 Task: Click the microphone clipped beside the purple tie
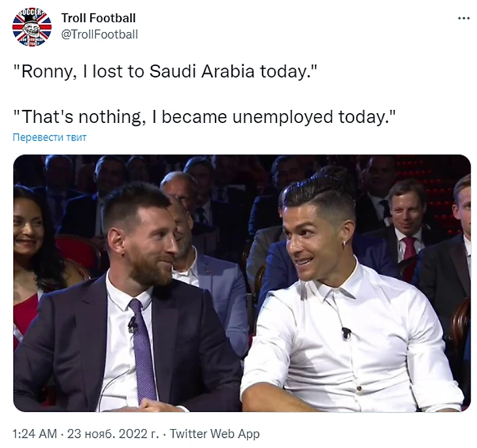(133, 323)
